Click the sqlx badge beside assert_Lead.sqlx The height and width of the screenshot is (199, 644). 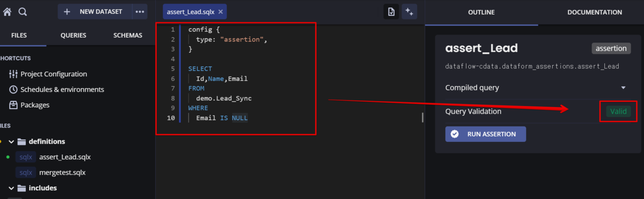26,157
